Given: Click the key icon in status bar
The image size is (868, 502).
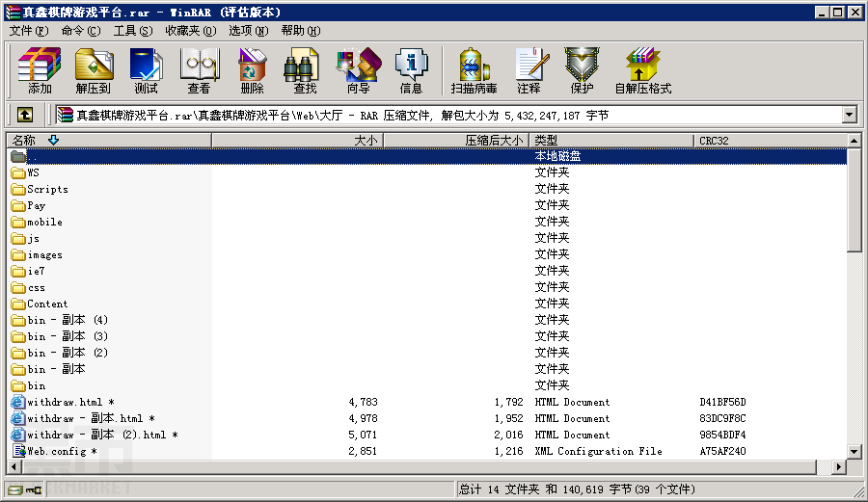Looking at the screenshot, I should click(x=34, y=489).
